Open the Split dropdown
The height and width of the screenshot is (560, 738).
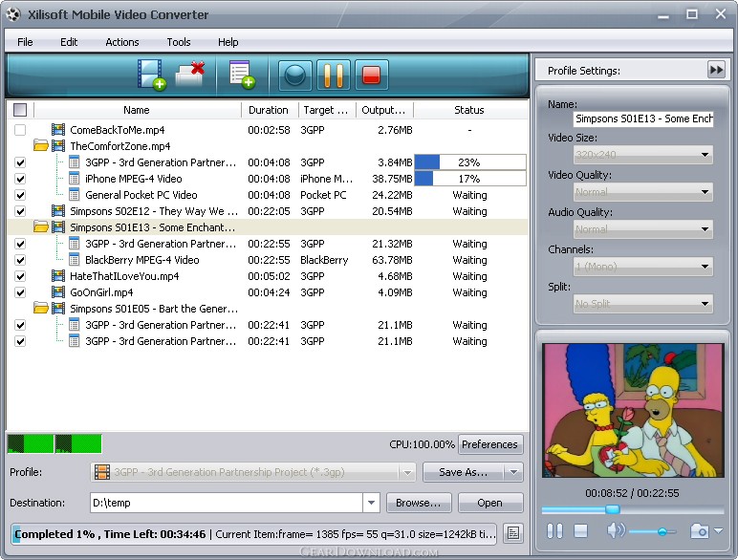[x=643, y=304]
